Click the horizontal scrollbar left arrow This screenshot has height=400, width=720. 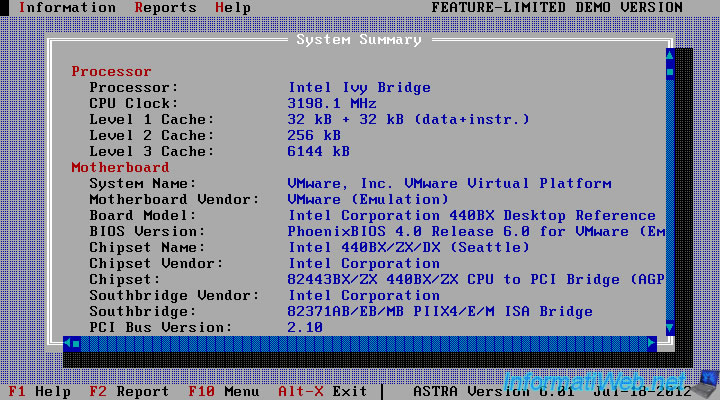coord(68,343)
